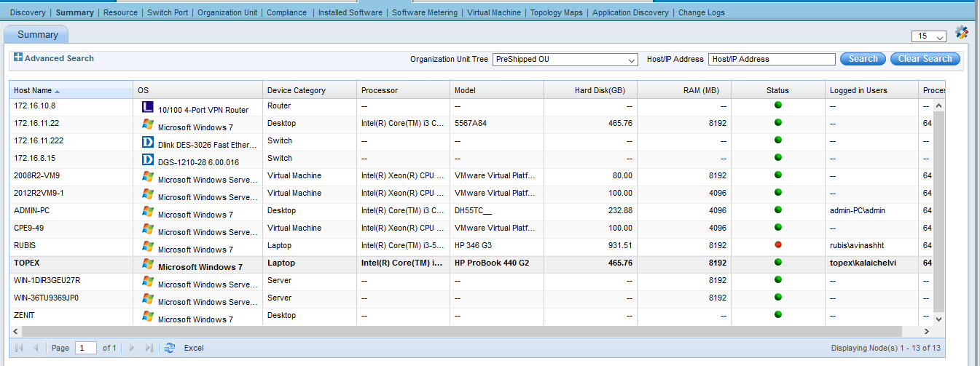Viewport: 980px width, 366px height.
Task: Click the last page arrow in pagination
Action: [149, 349]
